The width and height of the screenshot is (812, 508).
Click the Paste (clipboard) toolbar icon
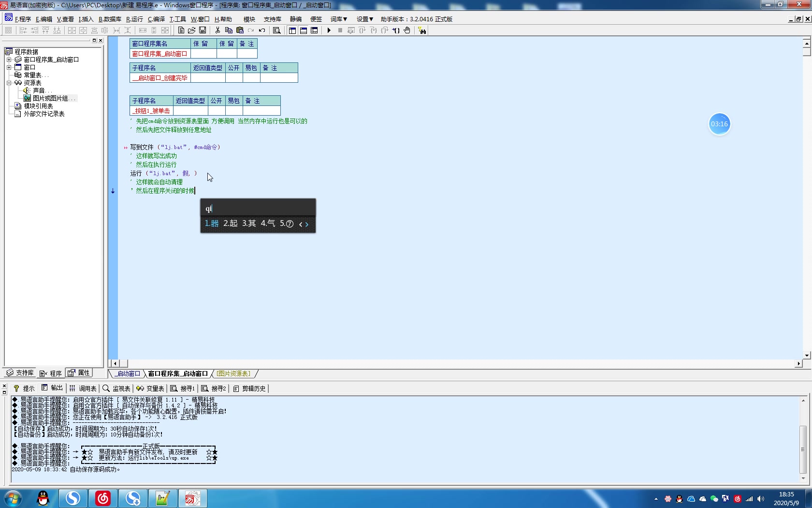pos(240,30)
